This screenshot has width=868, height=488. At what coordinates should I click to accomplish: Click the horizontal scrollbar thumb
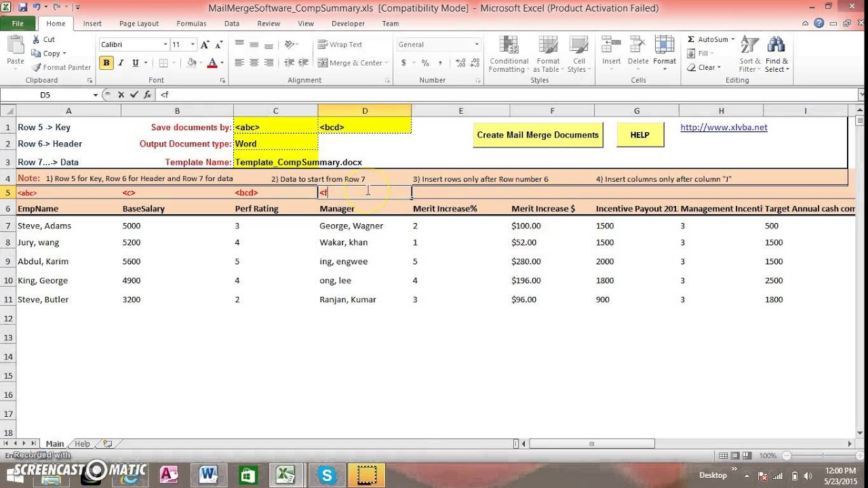[x=591, y=444]
